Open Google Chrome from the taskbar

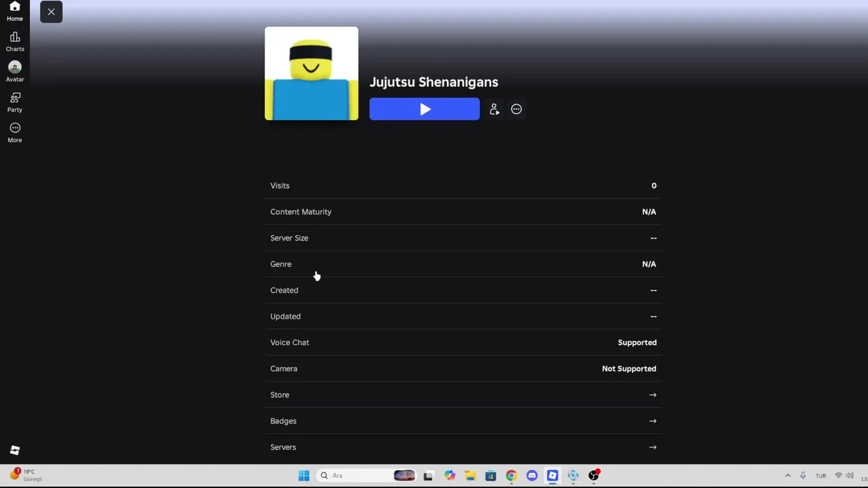click(511, 476)
